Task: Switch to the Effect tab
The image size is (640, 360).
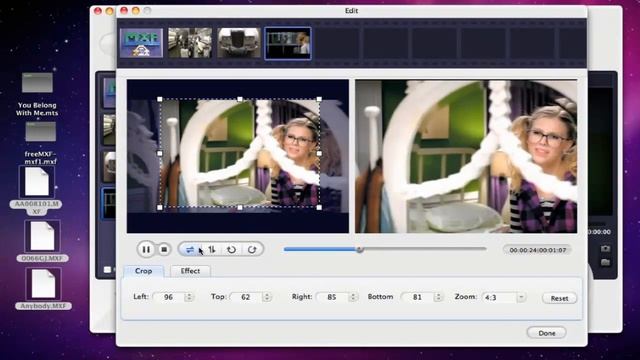Action: (190, 271)
